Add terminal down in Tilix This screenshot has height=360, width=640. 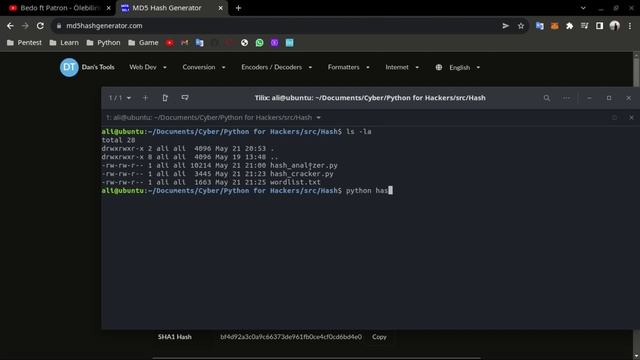185,98
